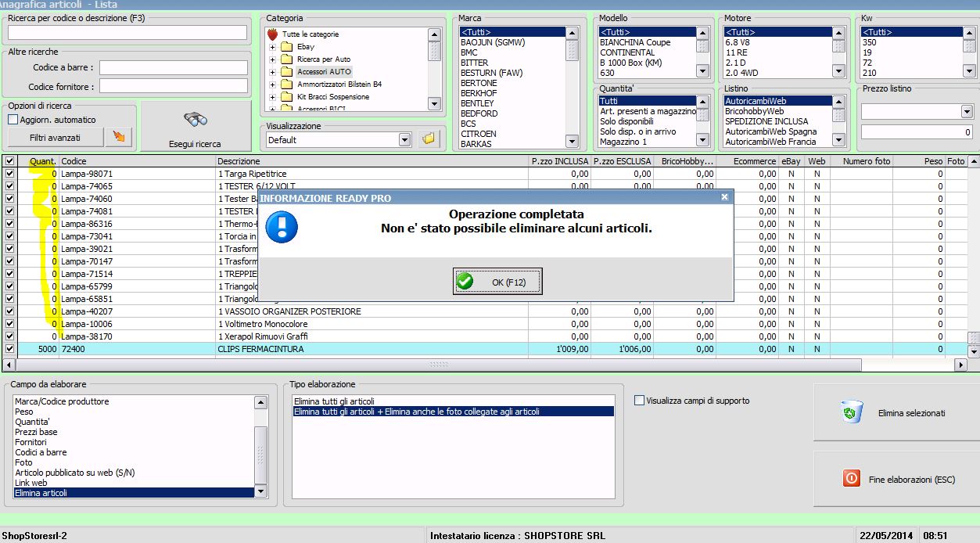Toggle the select-all checkbox in the grid header
980x543 pixels.
pos(9,161)
